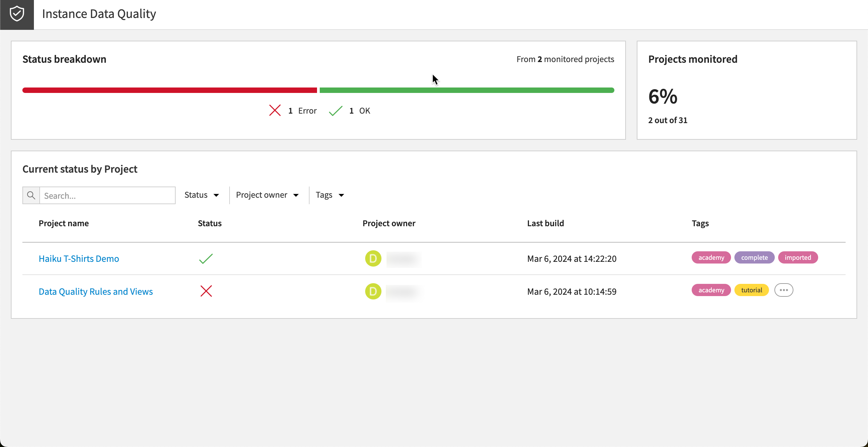The width and height of the screenshot is (868, 447).
Task: Click the Status column header
Action: click(x=210, y=223)
